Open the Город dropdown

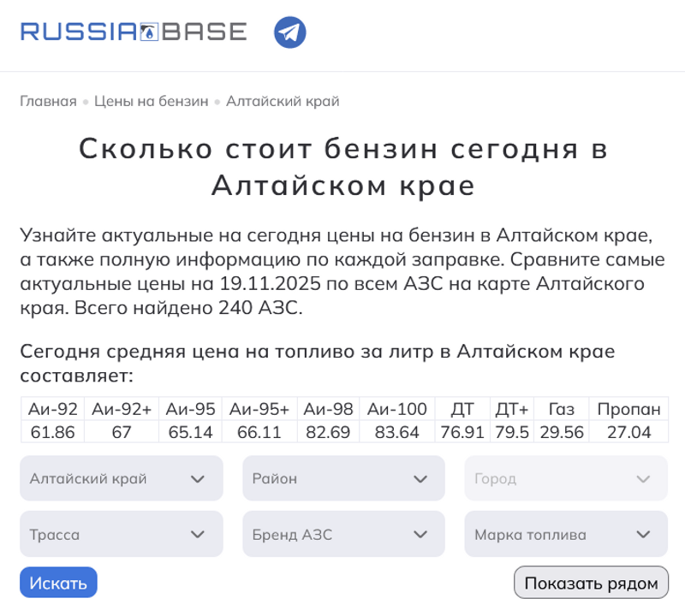coord(566,478)
